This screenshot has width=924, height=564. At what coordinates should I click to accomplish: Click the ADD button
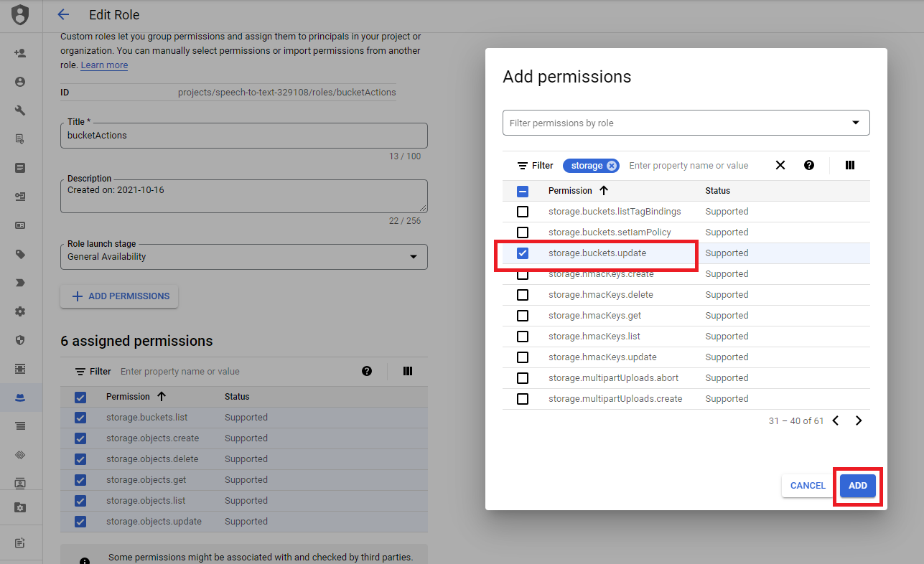(857, 486)
